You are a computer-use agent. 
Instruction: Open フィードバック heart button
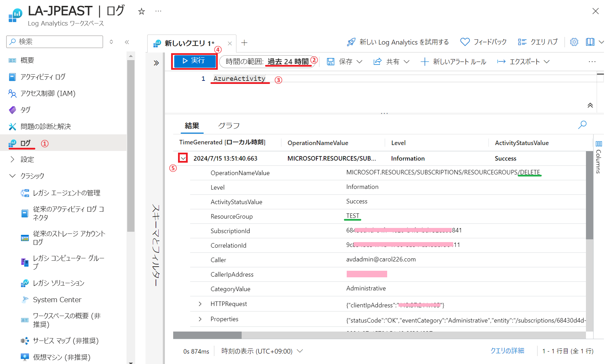click(x=483, y=42)
